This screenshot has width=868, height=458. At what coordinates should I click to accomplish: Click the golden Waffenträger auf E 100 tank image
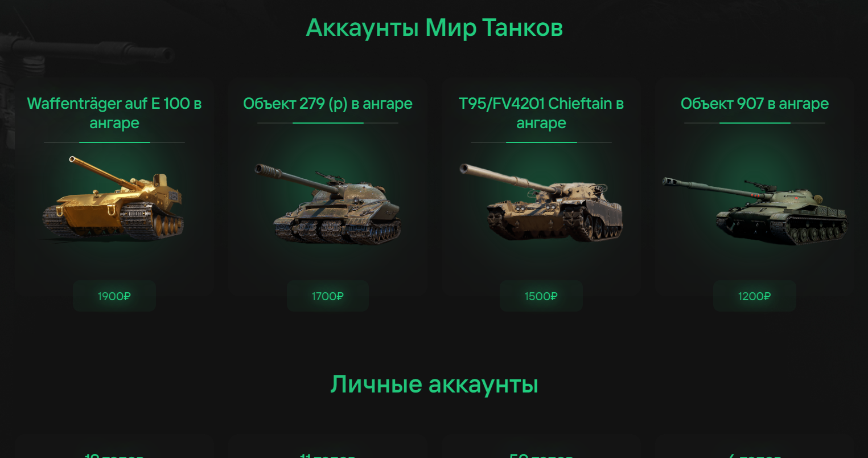pyautogui.click(x=114, y=199)
